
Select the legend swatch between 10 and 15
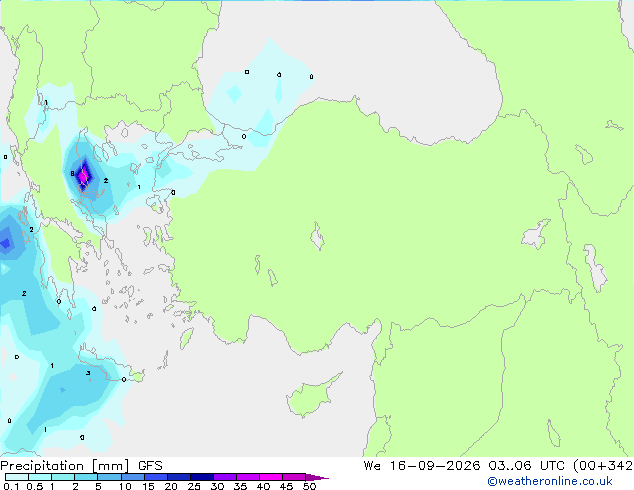click(x=133, y=477)
